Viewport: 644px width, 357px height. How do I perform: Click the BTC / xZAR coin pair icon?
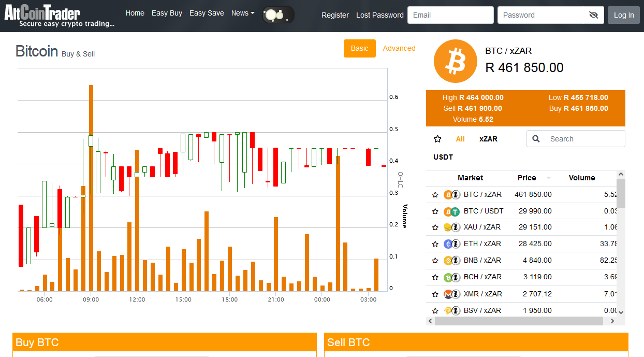(x=452, y=195)
